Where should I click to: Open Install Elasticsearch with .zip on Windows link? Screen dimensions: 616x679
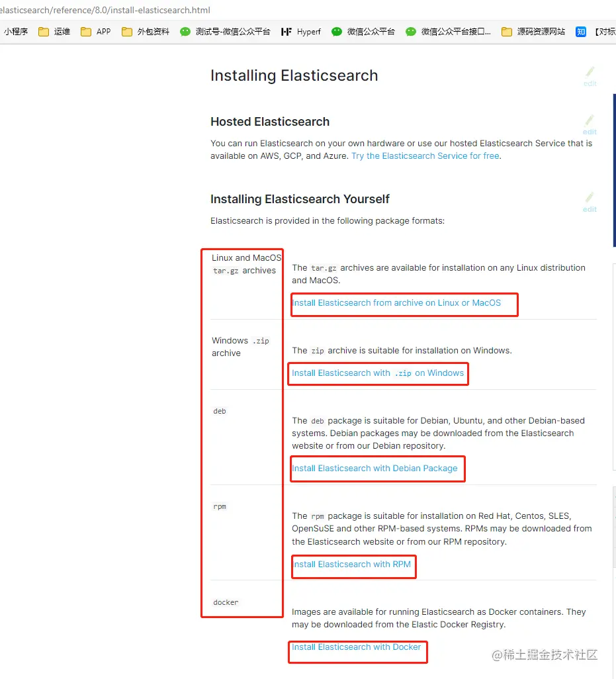point(378,373)
